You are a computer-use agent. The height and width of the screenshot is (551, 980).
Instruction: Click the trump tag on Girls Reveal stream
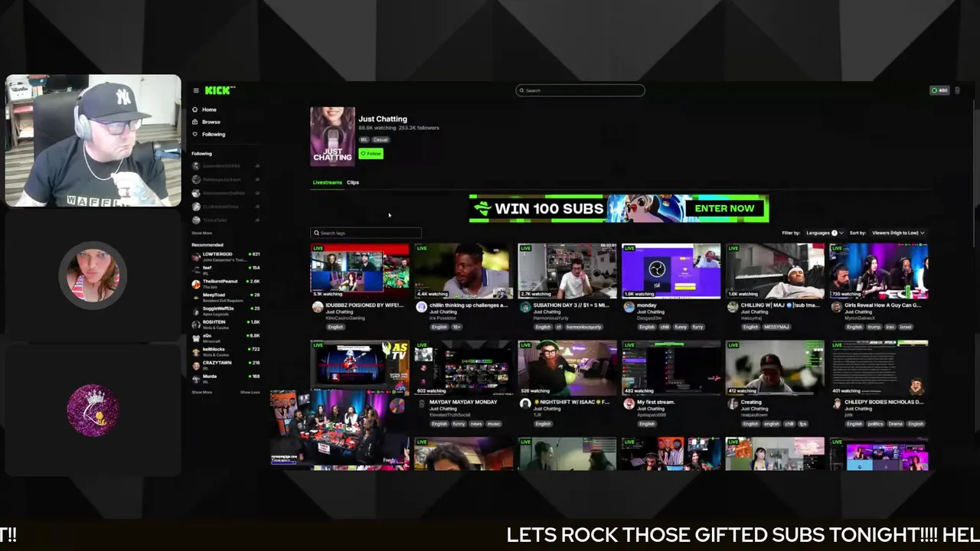click(874, 327)
